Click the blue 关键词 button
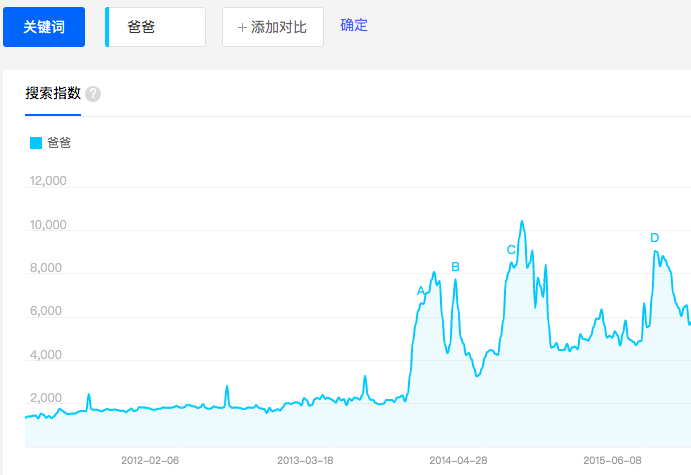691x475 pixels. (x=44, y=27)
